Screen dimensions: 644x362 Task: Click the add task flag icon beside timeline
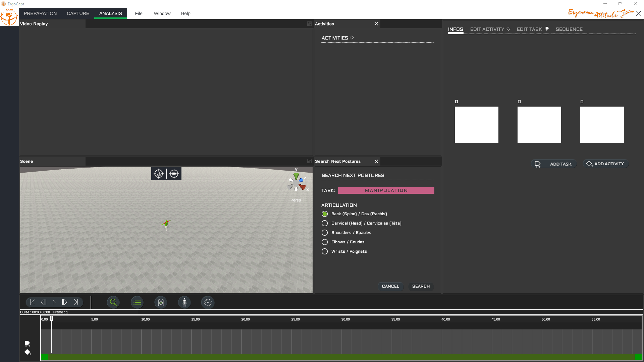(x=28, y=344)
